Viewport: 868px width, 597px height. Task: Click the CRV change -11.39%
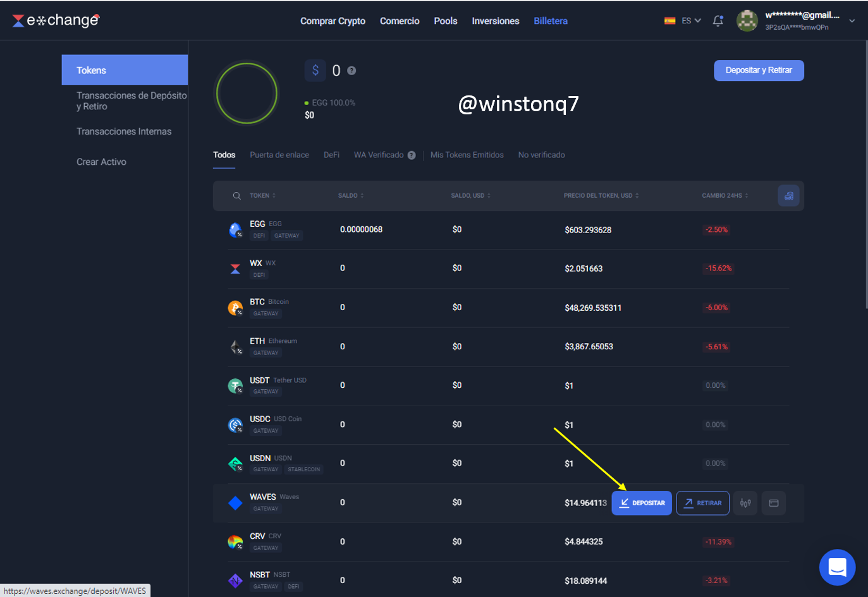tap(718, 542)
